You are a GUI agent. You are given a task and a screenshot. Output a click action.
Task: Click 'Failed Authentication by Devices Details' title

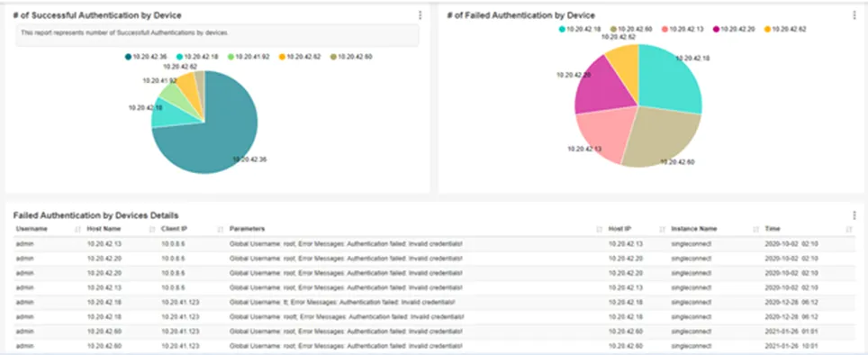(95, 214)
